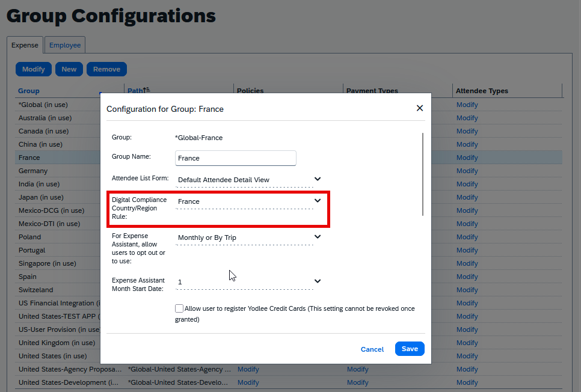Select the Germany group row
Image resolution: width=581 pixels, height=392 pixels.
(33, 171)
